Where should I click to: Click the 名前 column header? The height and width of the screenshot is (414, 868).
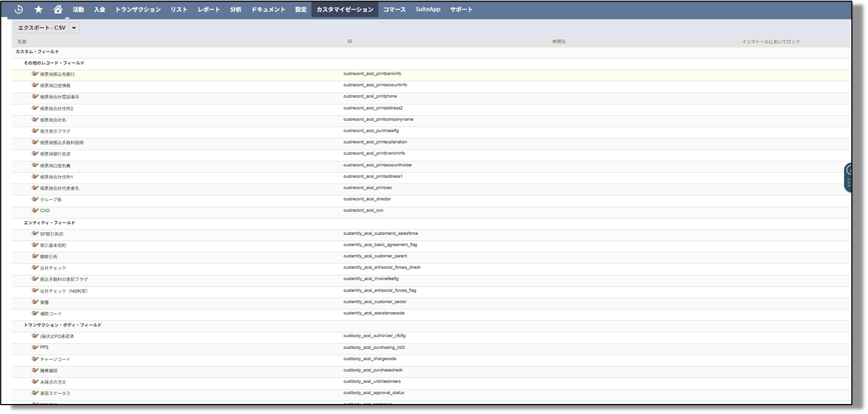(22, 42)
